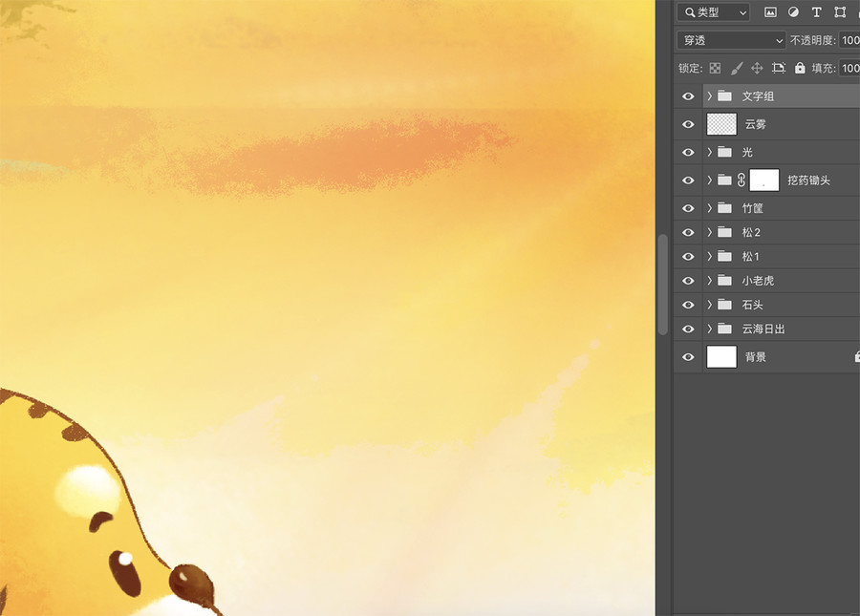The width and height of the screenshot is (860, 616).
Task: Lock image pixels brush icon
Action: 737,68
